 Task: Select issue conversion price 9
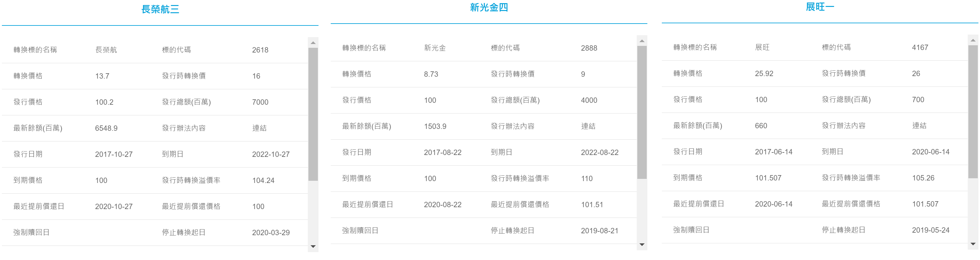tap(583, 74)
